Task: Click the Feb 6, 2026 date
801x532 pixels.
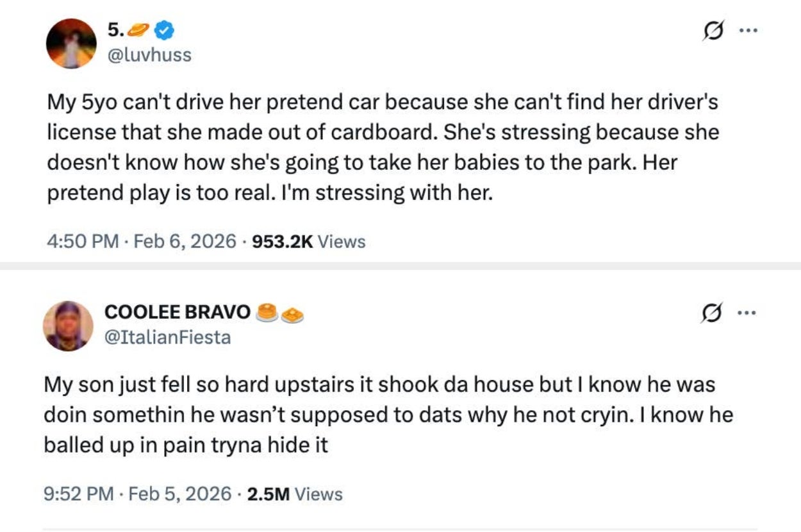Action: pos(185,242)
